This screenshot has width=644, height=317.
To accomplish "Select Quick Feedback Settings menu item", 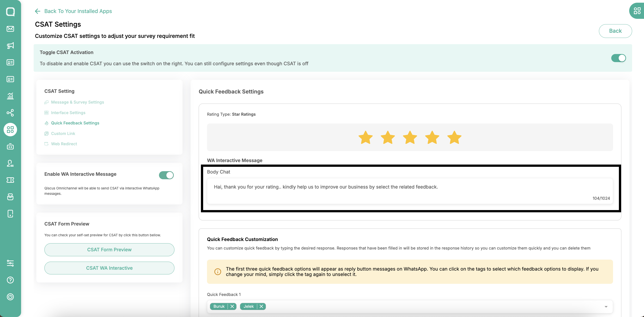I will [x=75, y=123].
